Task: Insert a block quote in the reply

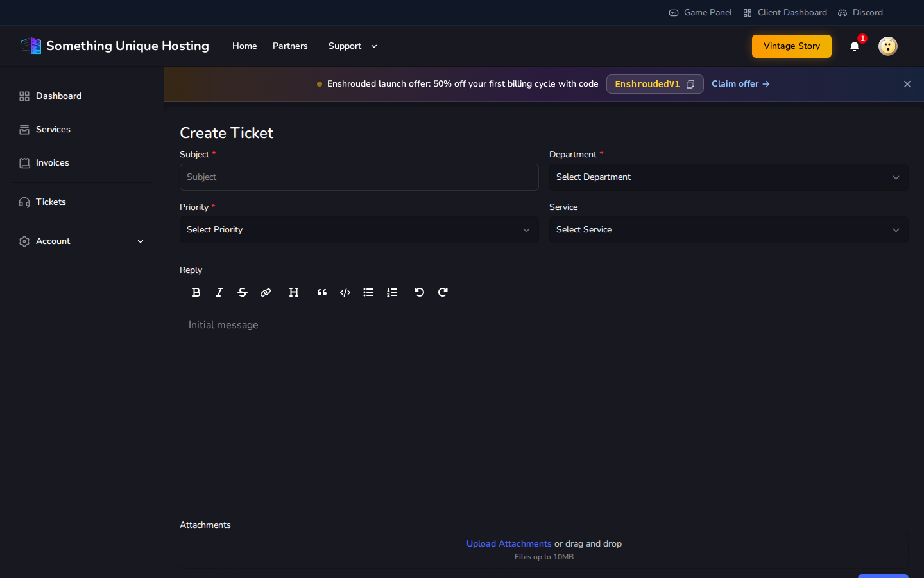Action: pos(322,292)
